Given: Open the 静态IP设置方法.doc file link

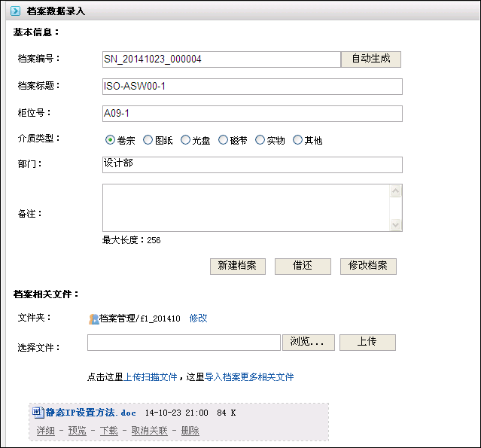Looking at the screenshot, I should [91, 413].
